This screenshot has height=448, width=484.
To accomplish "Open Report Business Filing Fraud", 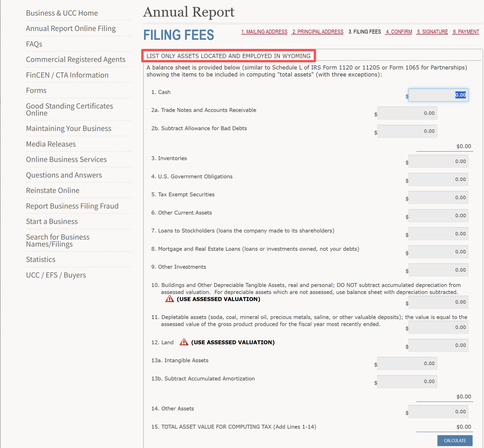I will click(x=72, y=206).
